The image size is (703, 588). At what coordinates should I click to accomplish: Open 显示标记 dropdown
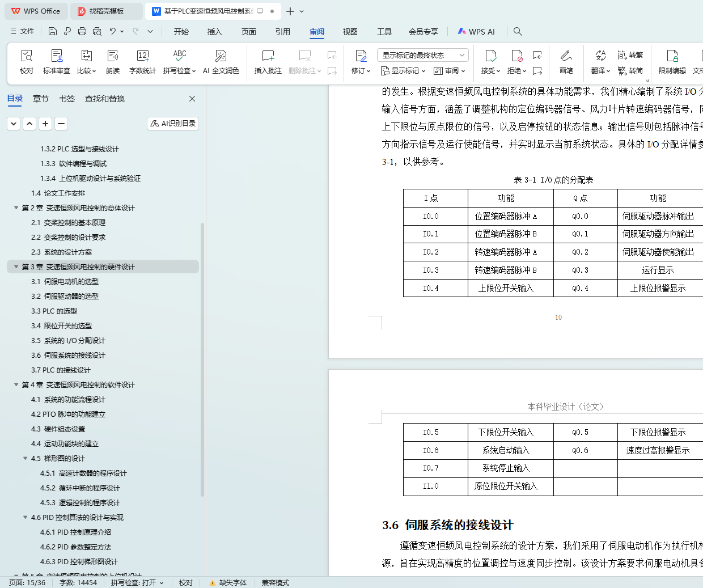[x=403, y=71]
